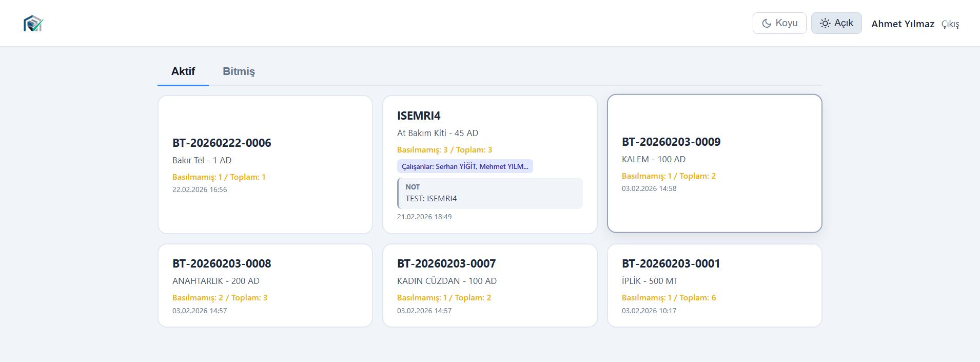Click the ANAHTARLIK - 200 AD product text
Screen dimensions: 980x362
click(216, 281)
